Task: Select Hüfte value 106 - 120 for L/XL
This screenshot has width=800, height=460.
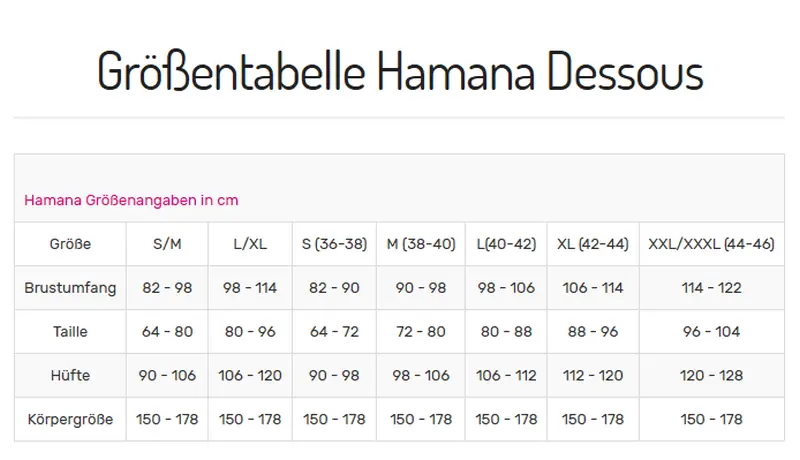Action: [x=250, y=376]
